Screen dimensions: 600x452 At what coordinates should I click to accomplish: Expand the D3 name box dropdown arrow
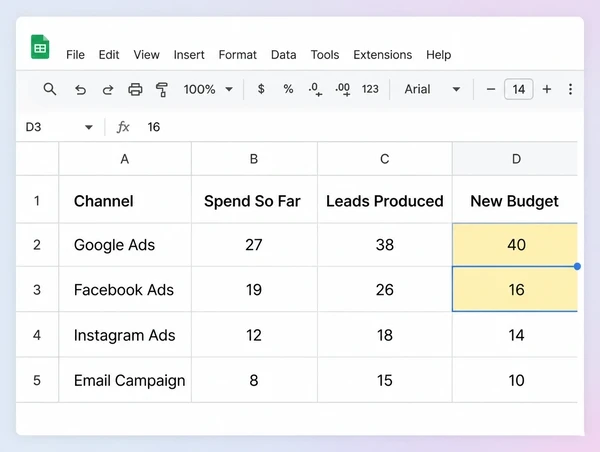click(89, 127)
